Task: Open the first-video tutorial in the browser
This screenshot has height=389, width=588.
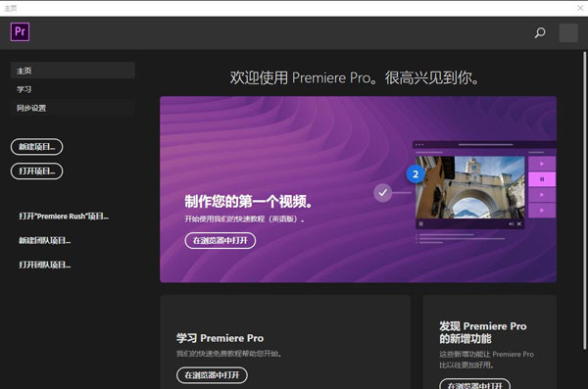Action: click(x=220, y=240)
